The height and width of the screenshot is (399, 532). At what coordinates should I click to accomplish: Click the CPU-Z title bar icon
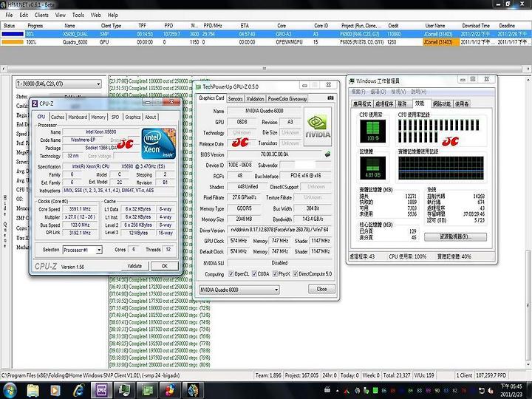point(35,103)
